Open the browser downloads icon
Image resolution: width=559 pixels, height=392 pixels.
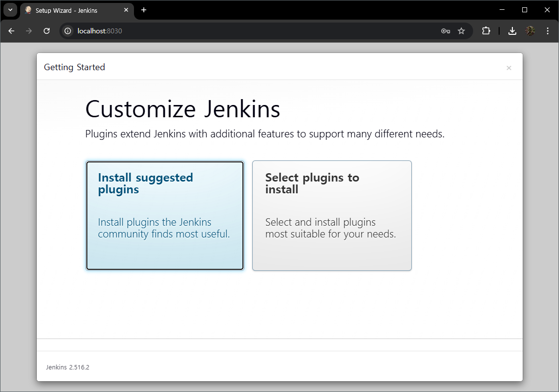point(512,31)
